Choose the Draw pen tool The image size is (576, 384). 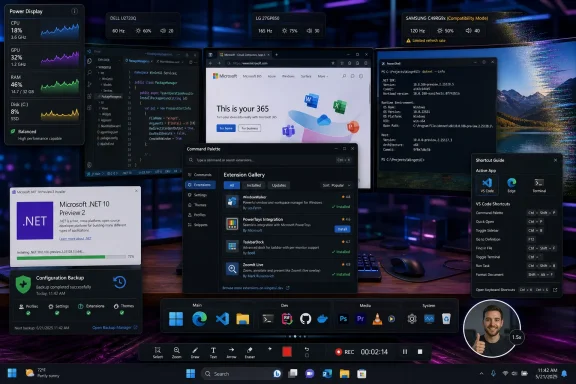(x=195, y=352)
